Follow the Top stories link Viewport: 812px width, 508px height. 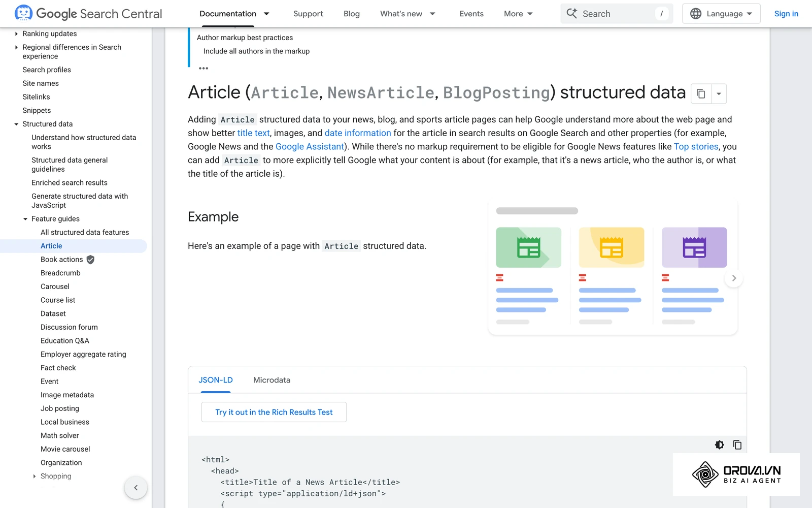point(696,146)
